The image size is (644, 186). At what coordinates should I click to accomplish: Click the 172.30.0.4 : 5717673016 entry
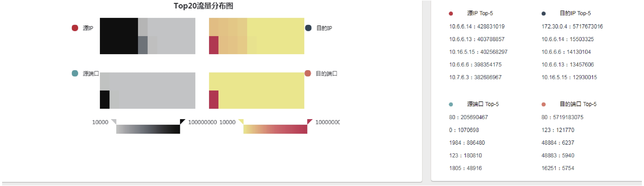click(x=572, y=27)
